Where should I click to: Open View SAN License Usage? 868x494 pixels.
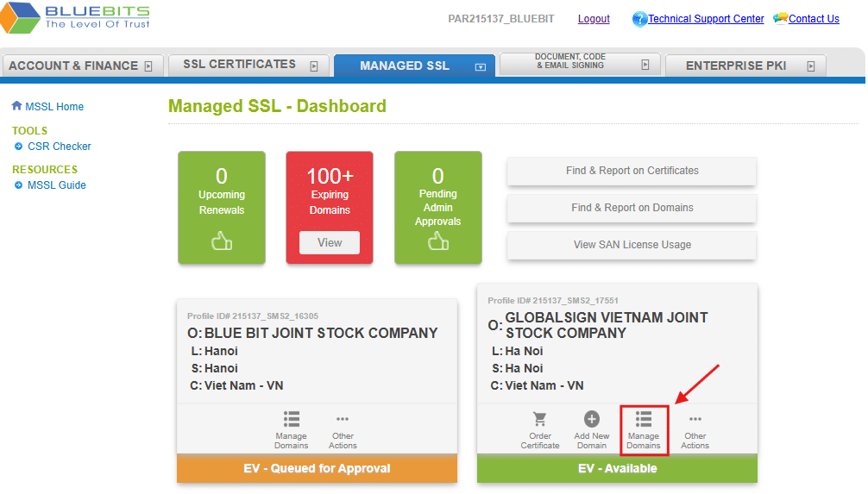pos(632,245)
